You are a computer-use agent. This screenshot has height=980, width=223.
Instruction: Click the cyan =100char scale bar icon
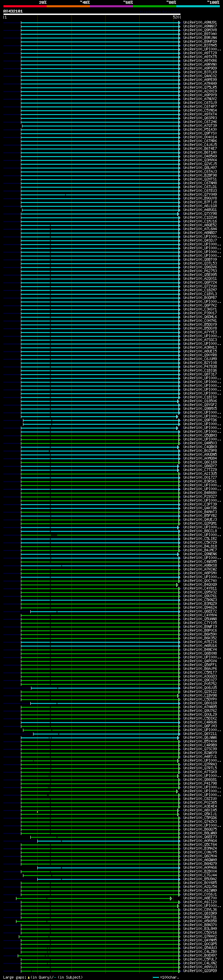coord(155,977)
